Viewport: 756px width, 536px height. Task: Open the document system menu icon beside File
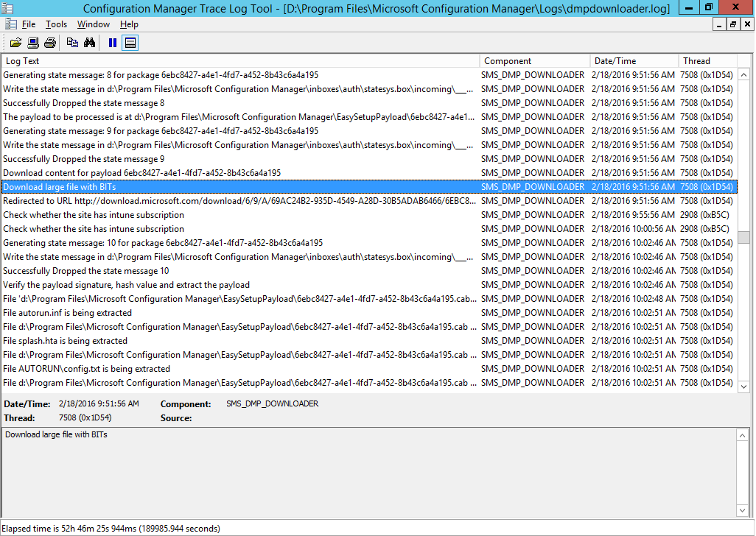coord(10,24)
